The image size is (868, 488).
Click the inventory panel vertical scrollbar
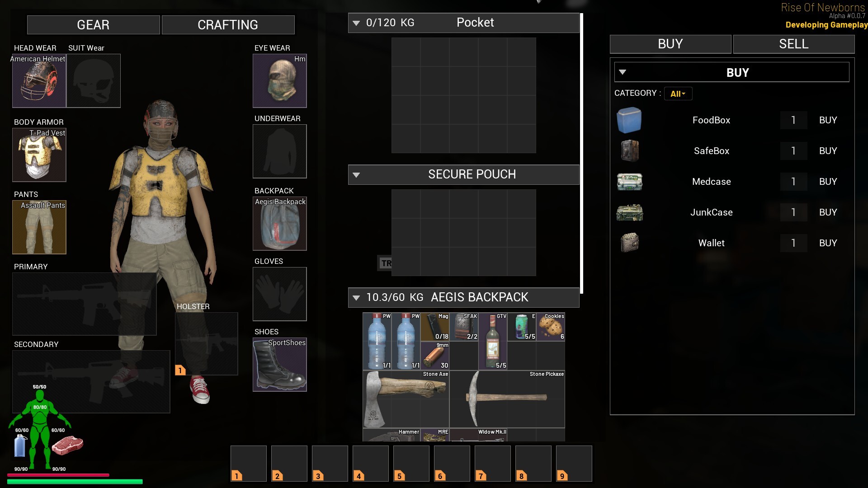click(x=581, y=154)
